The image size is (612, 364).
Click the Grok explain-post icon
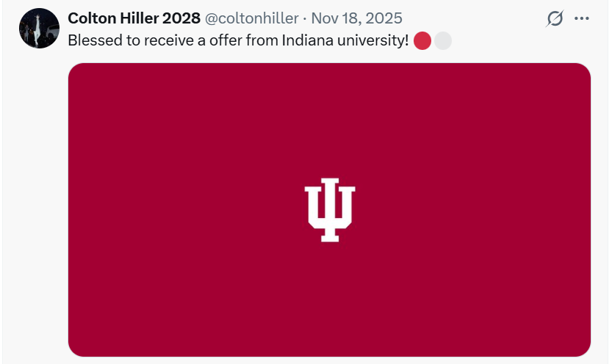555,19
